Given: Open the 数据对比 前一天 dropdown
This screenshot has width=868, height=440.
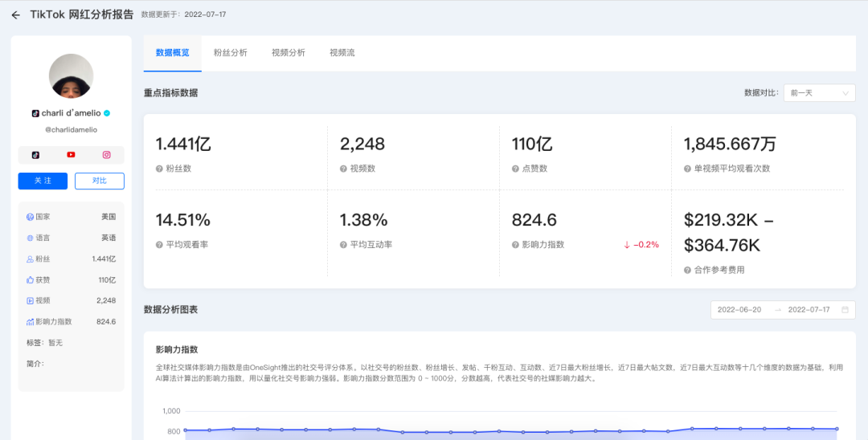Looking at the screenshot, I should pyautogui.click(x=819, y=93).
